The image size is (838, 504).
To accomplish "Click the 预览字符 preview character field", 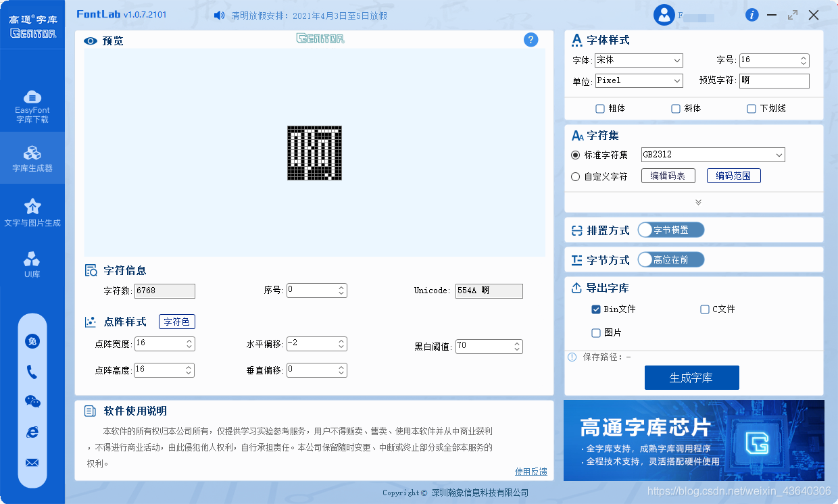I will [x=774, y=80].
